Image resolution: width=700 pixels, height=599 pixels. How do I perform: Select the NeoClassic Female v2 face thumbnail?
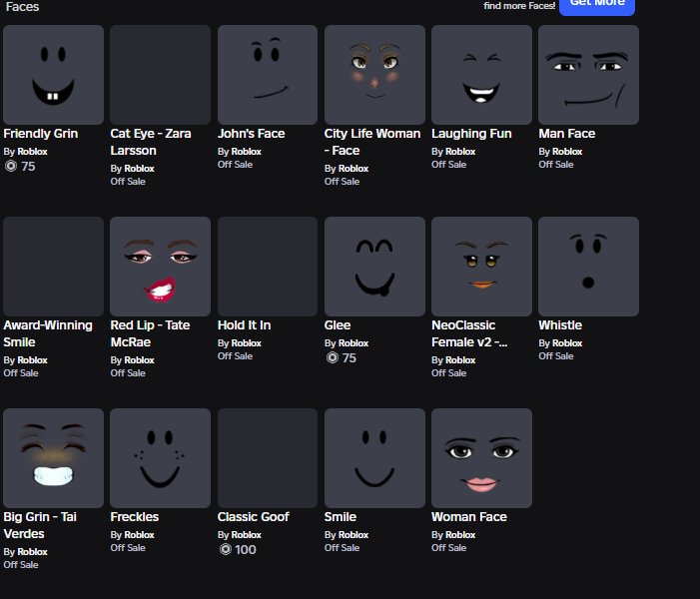pos(481,267)
